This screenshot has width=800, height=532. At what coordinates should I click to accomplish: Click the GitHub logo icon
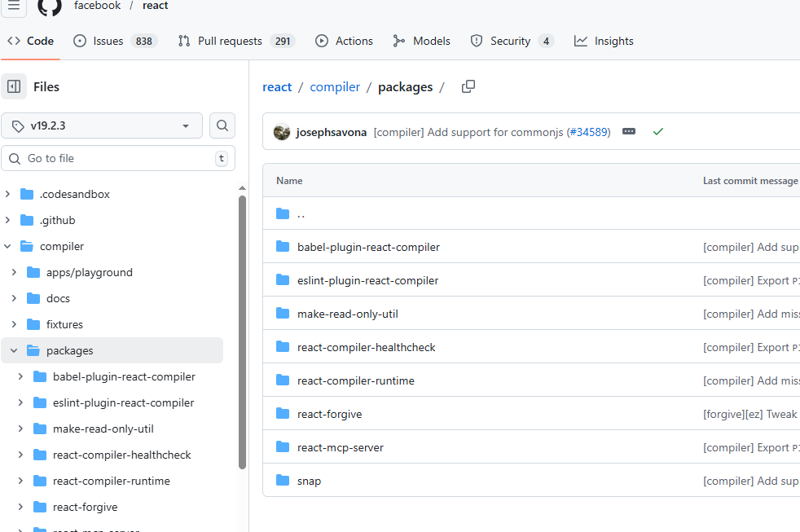(x=50, y=7)
